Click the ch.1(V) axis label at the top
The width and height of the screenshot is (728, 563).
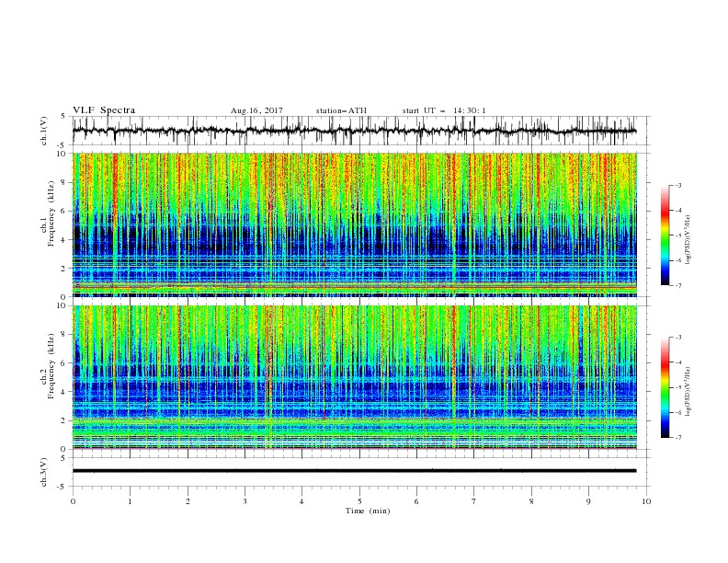click(x=44, y=131)
